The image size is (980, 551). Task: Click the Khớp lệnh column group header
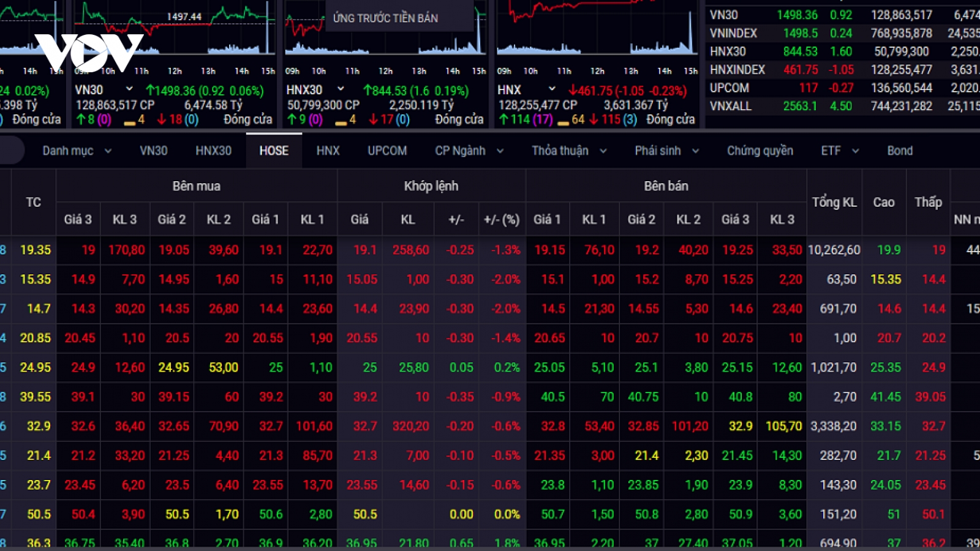(431, 186)
